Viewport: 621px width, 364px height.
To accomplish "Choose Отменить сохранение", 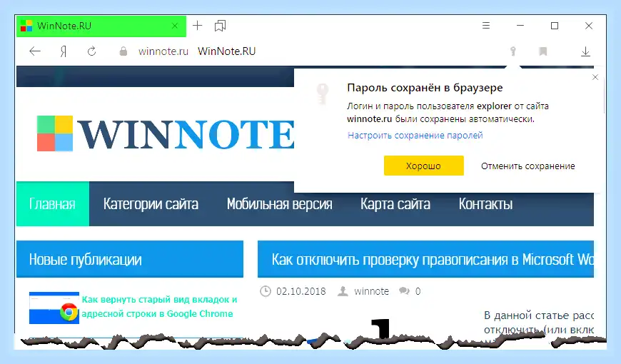I will click(x=527, y=166).
